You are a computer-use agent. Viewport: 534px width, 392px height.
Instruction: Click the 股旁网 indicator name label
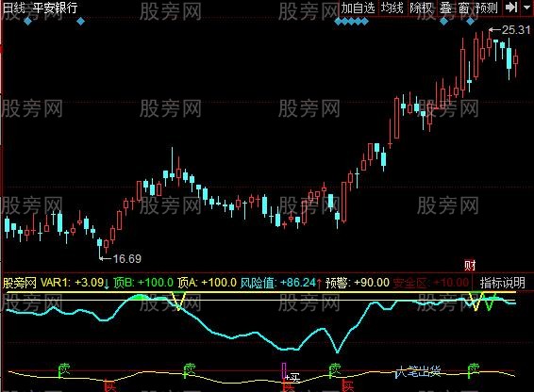20,283
